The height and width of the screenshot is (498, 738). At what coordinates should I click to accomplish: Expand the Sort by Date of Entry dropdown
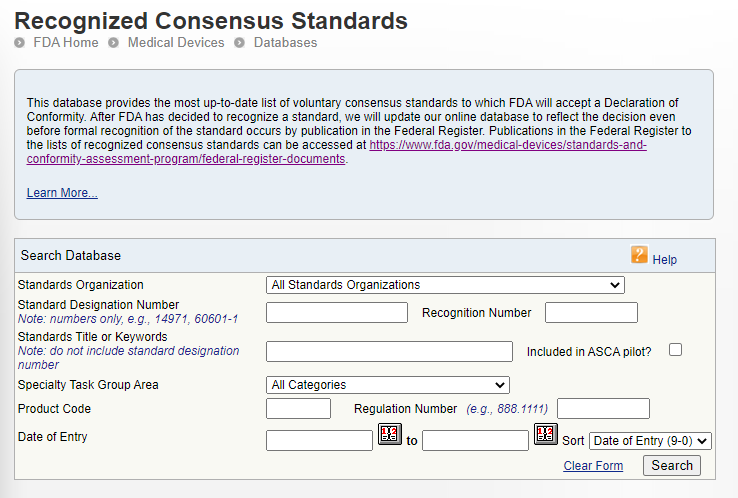point(650,441)
